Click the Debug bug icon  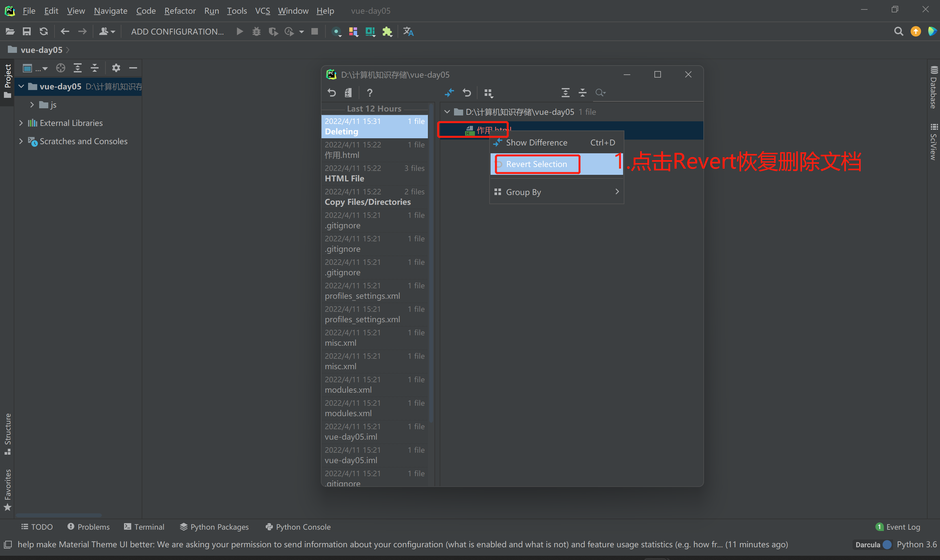tap(256, 31)
